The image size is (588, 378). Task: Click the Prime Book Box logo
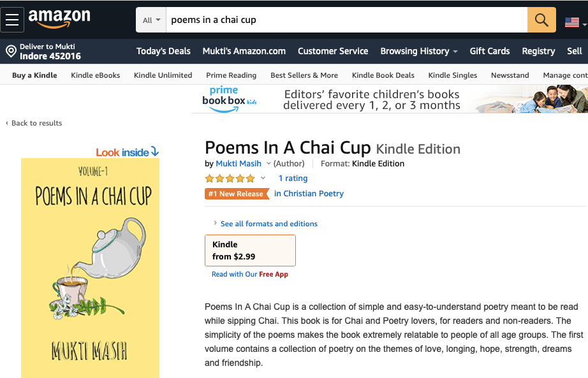pyautogui.click(x=223, y=99)
